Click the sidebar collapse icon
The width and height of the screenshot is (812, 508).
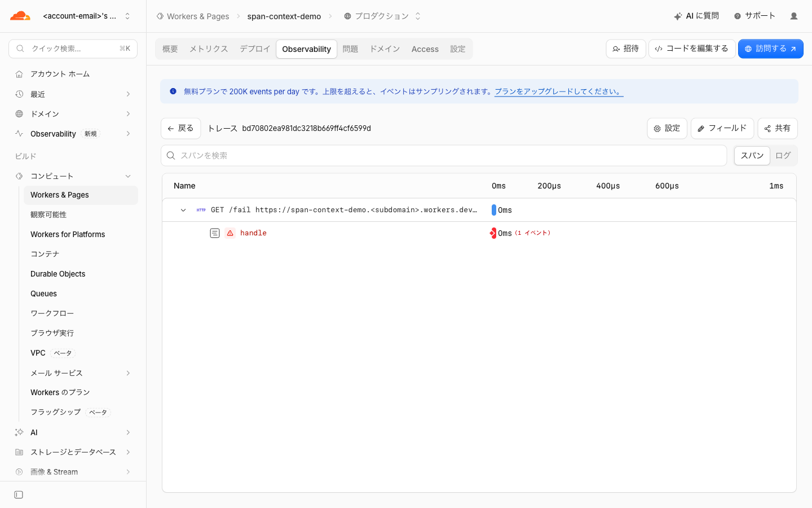point(19,495)
